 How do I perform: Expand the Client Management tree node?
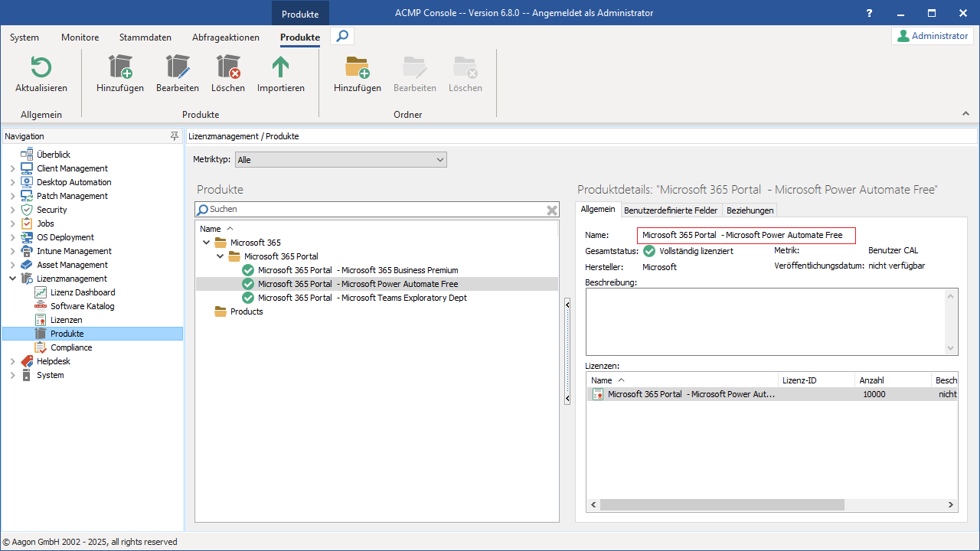[x=12, y=168]
